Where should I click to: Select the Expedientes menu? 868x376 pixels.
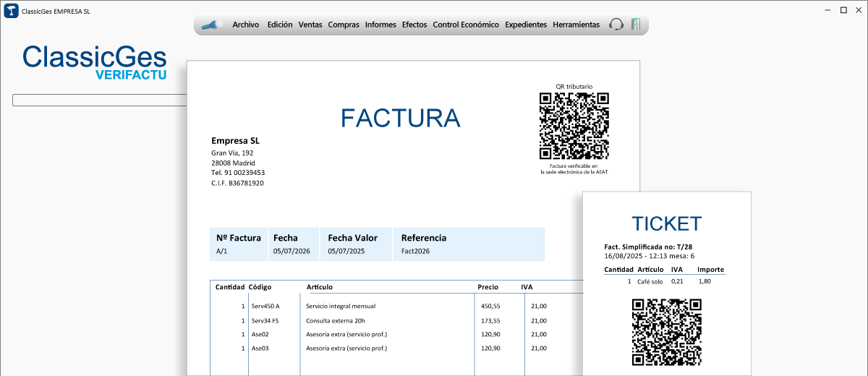tap(526, 25)
